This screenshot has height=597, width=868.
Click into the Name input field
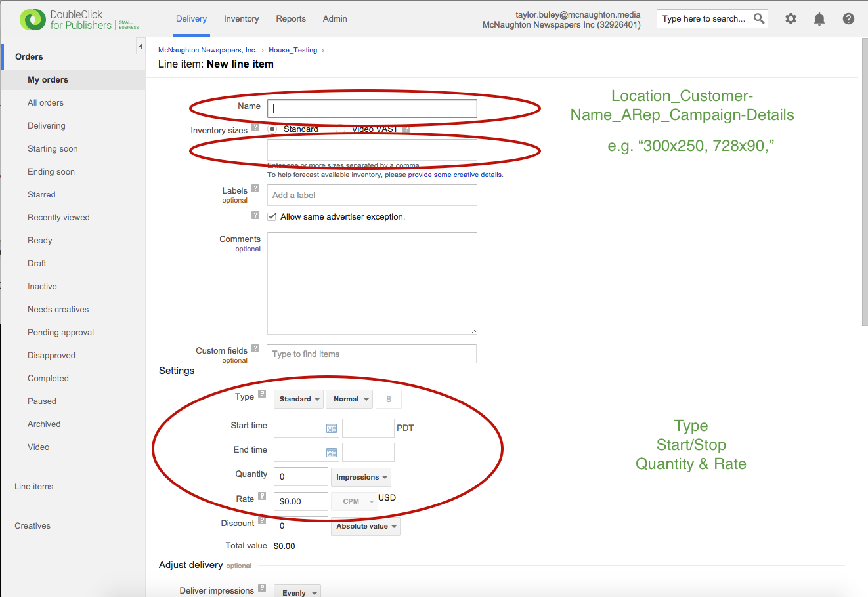(372, 109)
